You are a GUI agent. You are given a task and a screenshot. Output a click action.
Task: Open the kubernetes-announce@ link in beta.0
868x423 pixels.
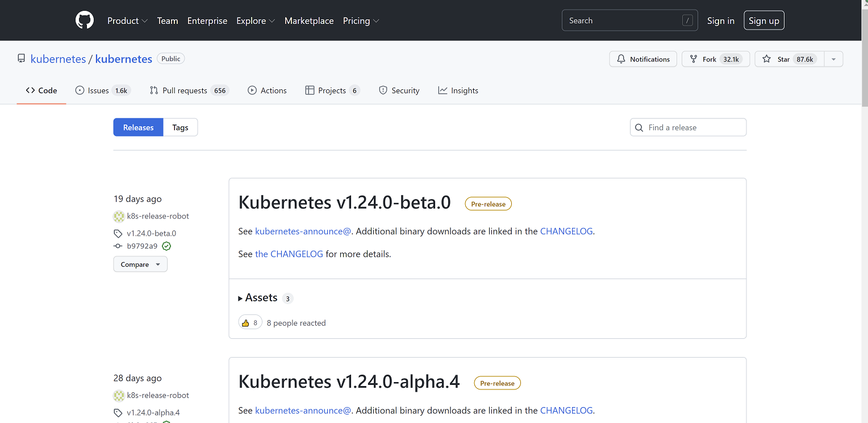coord(303,231)
